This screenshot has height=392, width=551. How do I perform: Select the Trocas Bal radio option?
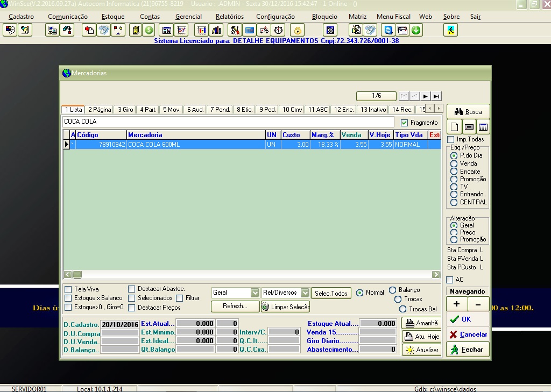403,309
